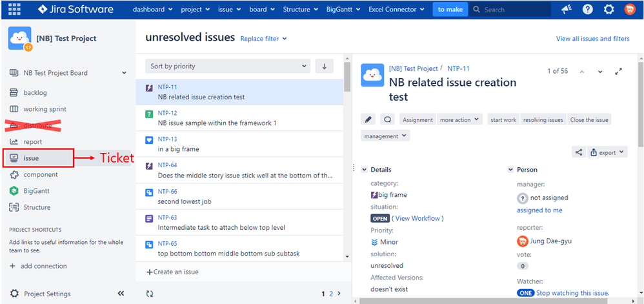Click the Jira Software logo
Viewport: 644px width, 304px height.
coord(75,9)
